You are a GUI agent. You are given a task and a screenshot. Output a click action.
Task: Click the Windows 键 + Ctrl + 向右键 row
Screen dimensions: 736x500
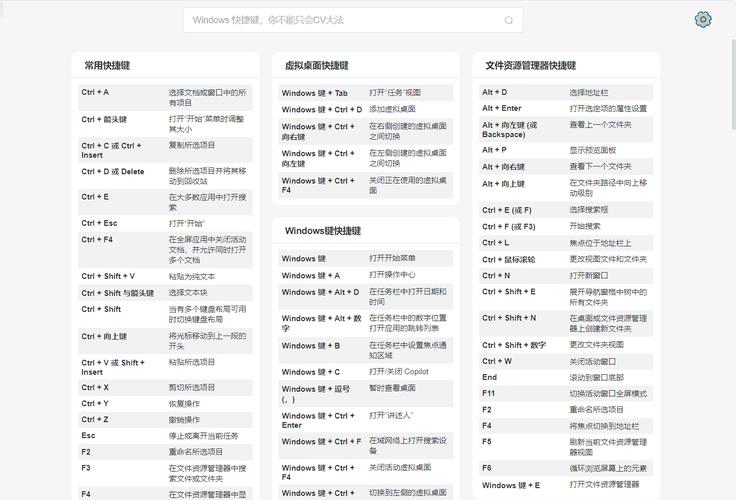366,131
